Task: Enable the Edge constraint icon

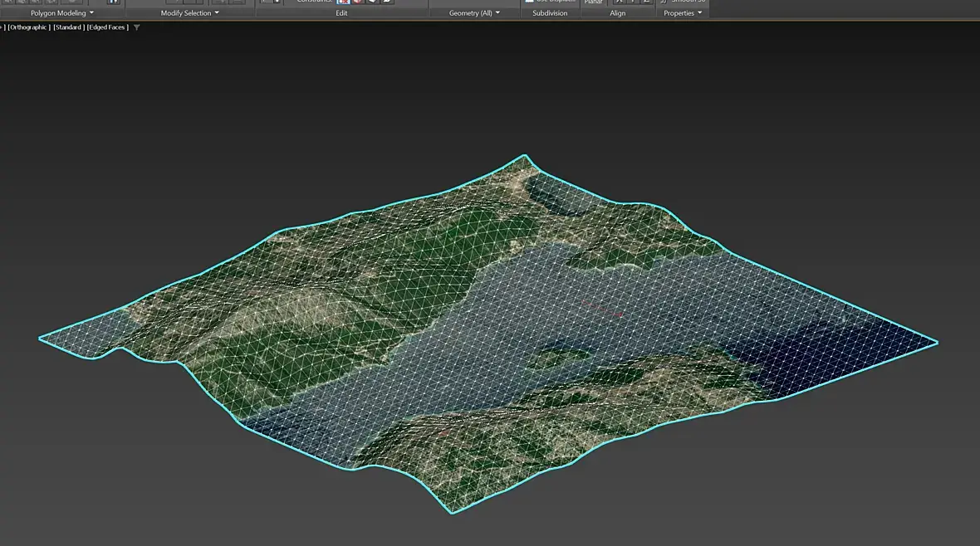Action: coord(357,2)
